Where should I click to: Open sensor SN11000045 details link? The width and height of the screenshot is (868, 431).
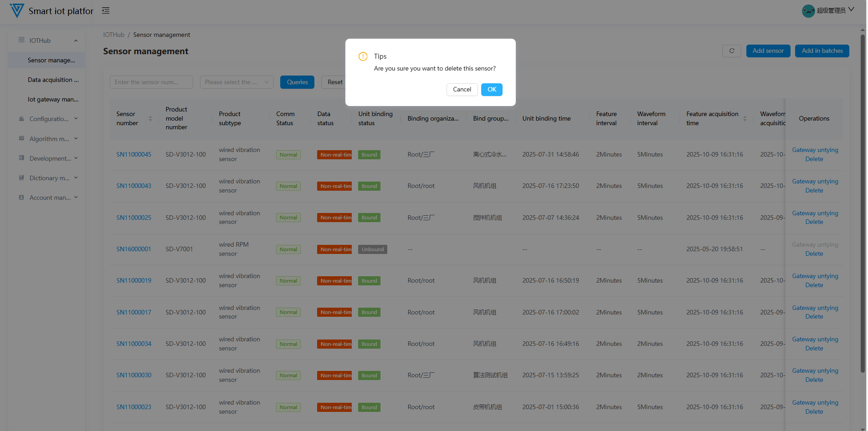134,155
